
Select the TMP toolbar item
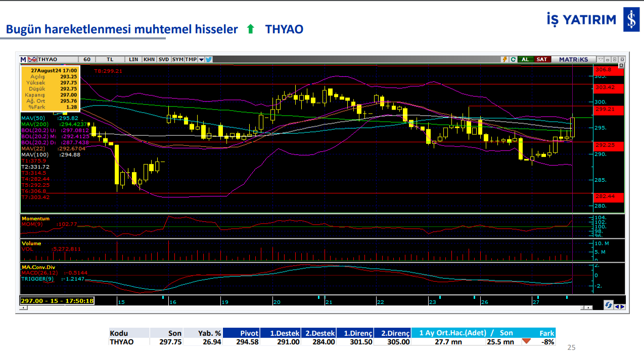tap(191, 59)
